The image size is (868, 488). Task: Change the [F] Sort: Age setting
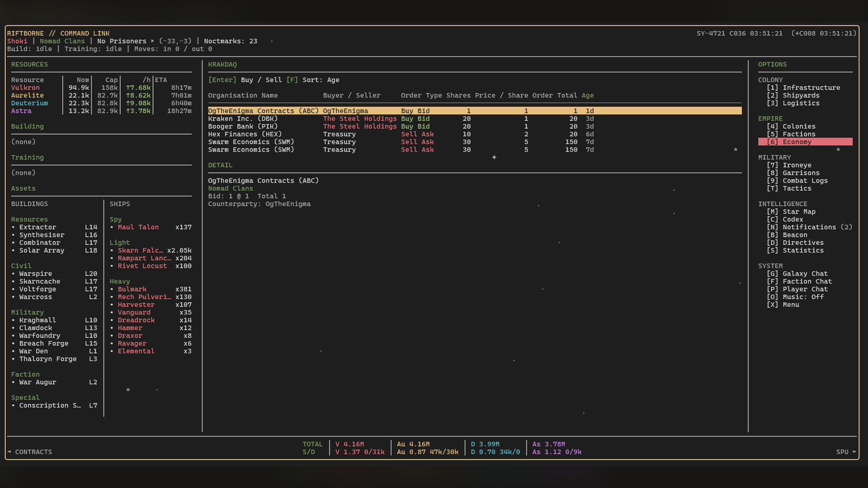click(x=312, y=80)
